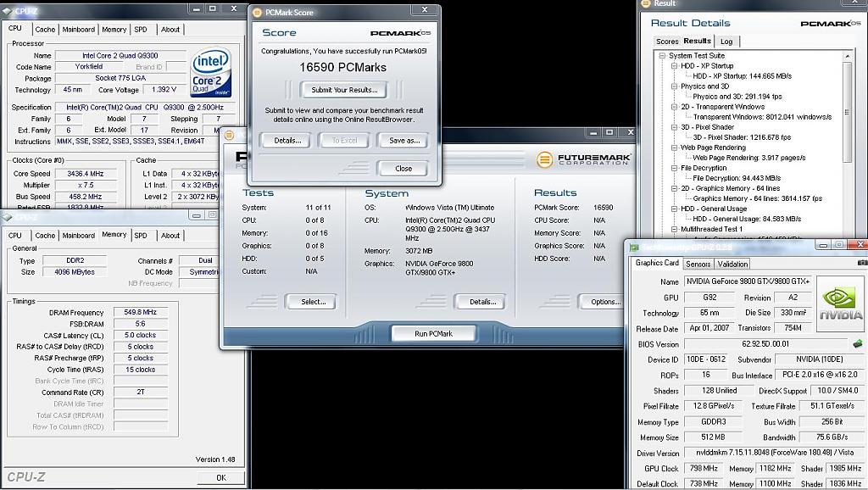
Task: Click Details button in PCMark Score dialog
Action: pos(288,141)
